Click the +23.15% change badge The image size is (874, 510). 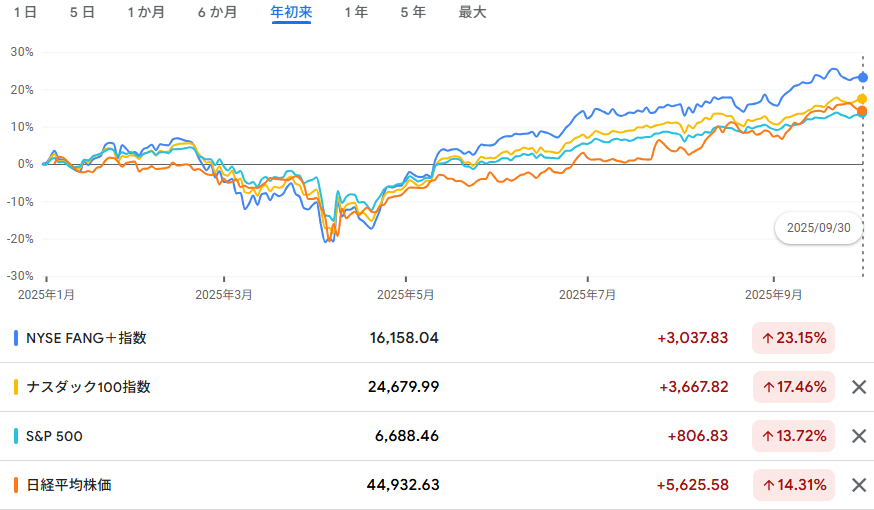click(794, 338)
